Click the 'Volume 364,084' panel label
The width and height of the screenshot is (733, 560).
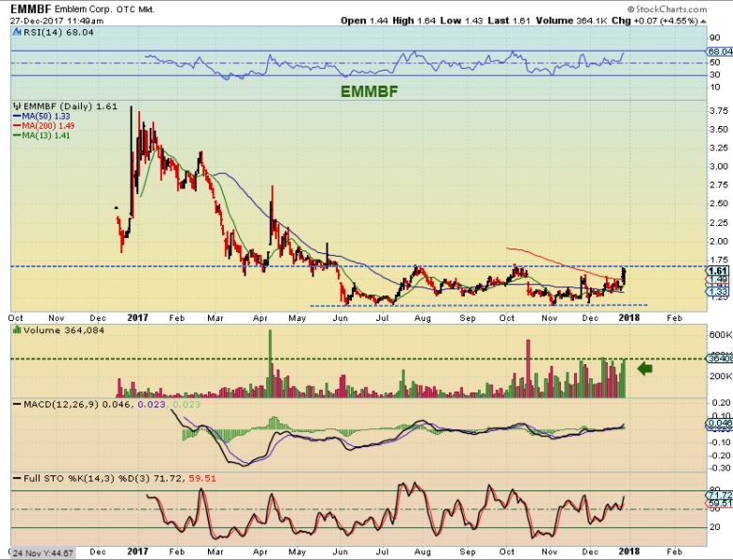64,330
